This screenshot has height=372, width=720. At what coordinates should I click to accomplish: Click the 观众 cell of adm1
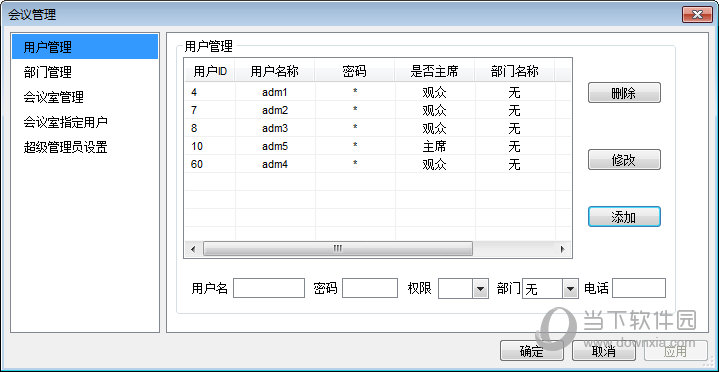click(x=434, y=92)
